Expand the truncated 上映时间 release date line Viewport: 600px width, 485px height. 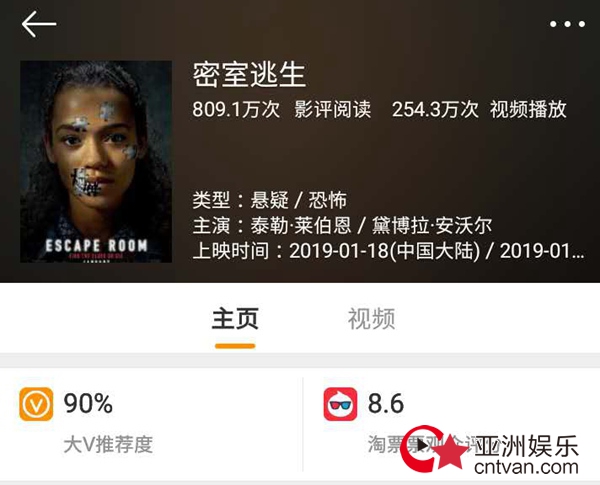click(388, 251)
